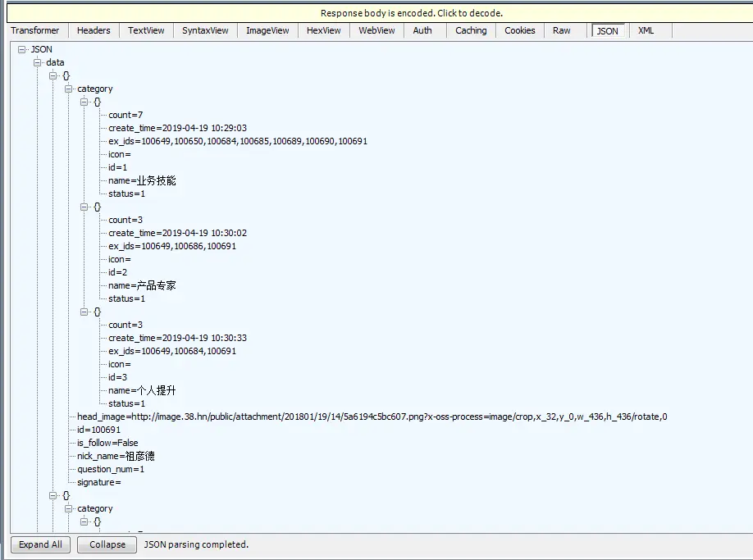
Task: Collapse the second category node
Action: (68, 508)
